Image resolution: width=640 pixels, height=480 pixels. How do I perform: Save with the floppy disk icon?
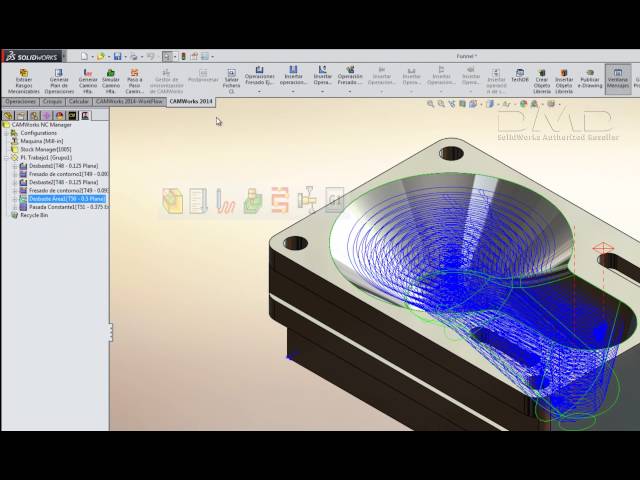click(118, 56)
